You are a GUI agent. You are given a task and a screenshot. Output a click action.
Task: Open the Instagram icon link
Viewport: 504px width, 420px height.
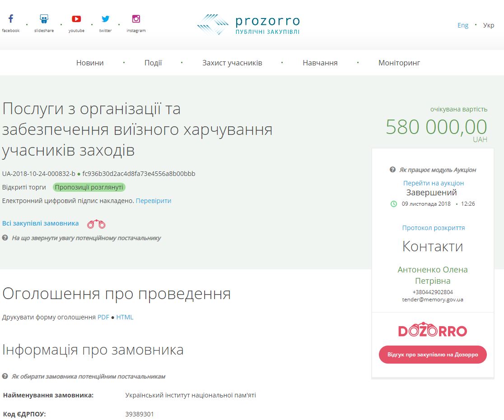click(x=136, y=19)
